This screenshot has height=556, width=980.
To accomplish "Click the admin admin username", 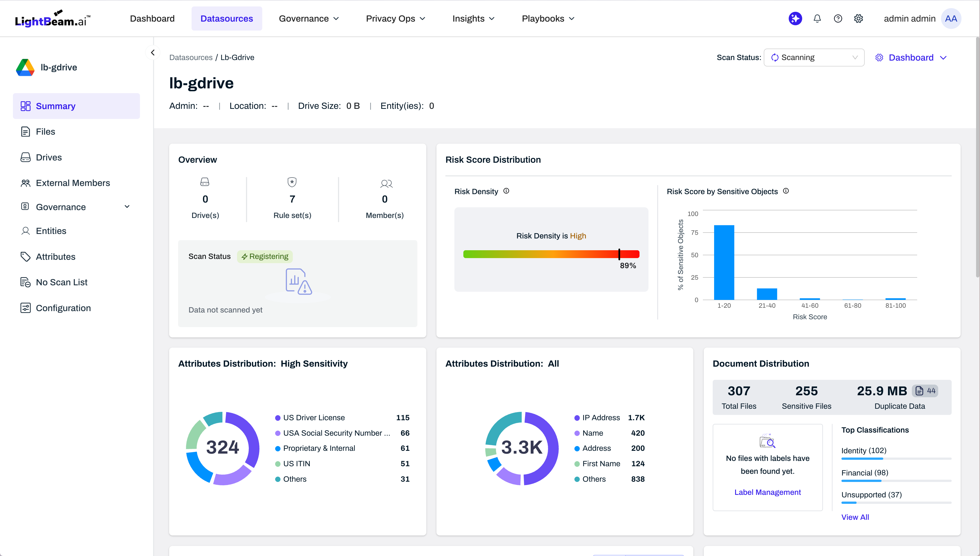I will pyautogui.click(x=909, y=19).
